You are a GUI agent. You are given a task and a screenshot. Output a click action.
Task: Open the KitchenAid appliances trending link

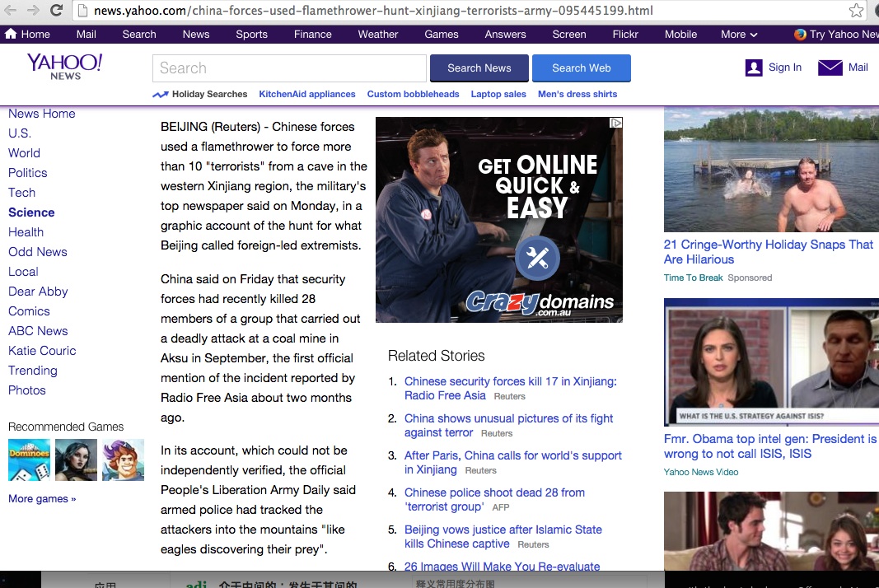[307, 94]
